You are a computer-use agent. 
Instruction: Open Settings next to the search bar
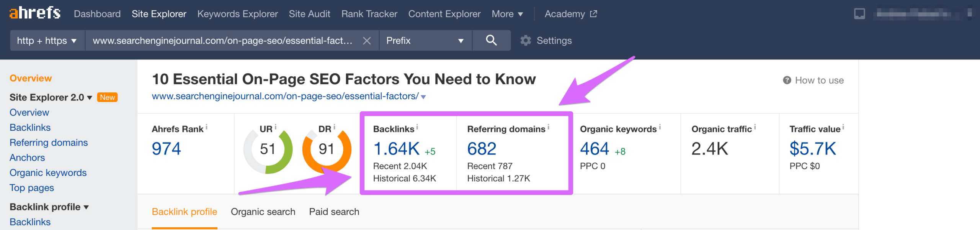click(546, 41)
